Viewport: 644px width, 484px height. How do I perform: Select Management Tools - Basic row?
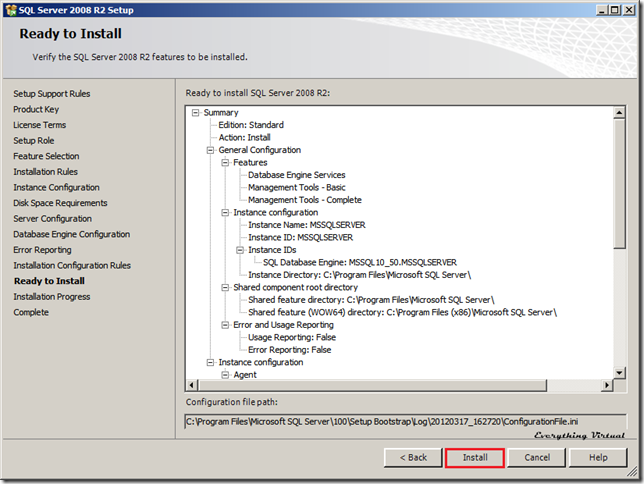click(x=297, y=187)
